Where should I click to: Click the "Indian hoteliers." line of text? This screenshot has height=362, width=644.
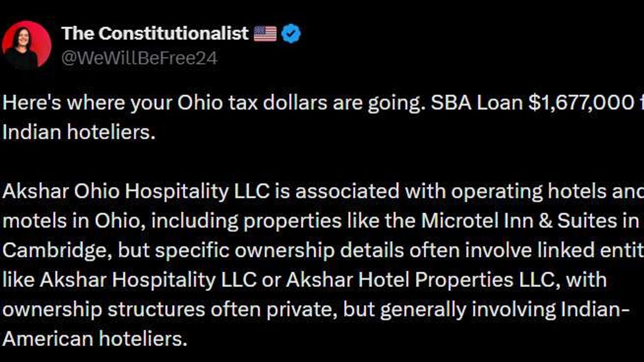pos(79,132)
